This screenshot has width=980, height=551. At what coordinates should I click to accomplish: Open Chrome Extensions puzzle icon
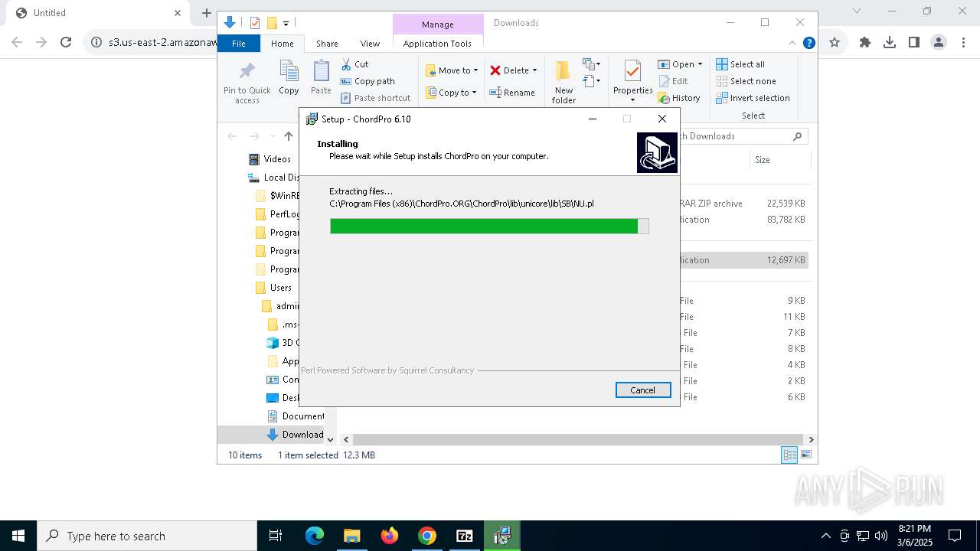[865, 43]
